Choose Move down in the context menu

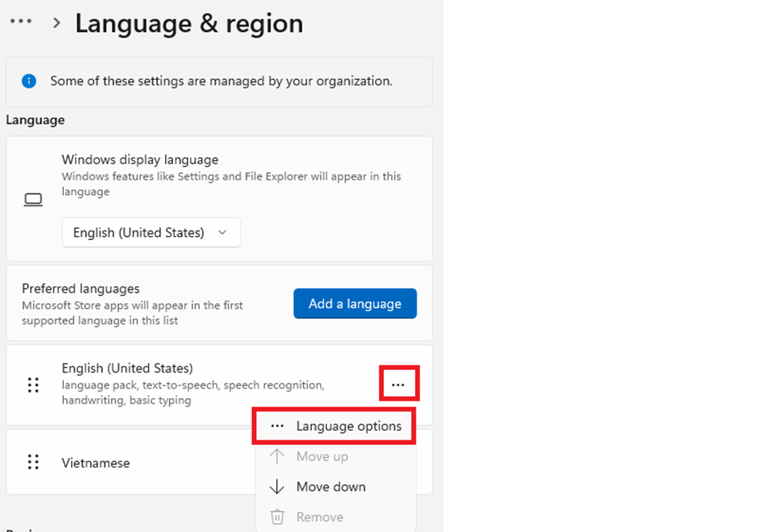tap(330, 487)
